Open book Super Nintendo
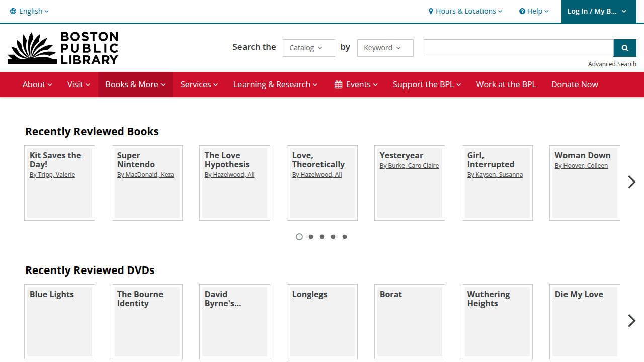 tap(136, 160)
